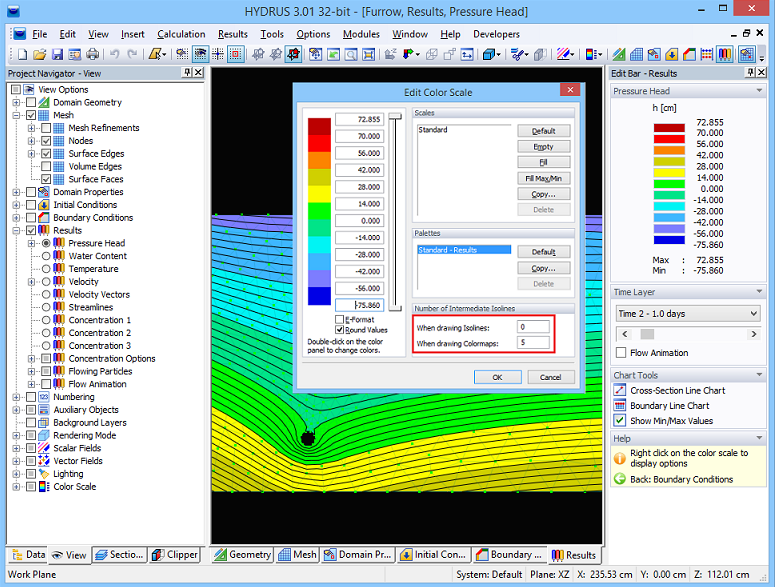Click OK in Edit Color Scale dialog

(x=497, y=377)
